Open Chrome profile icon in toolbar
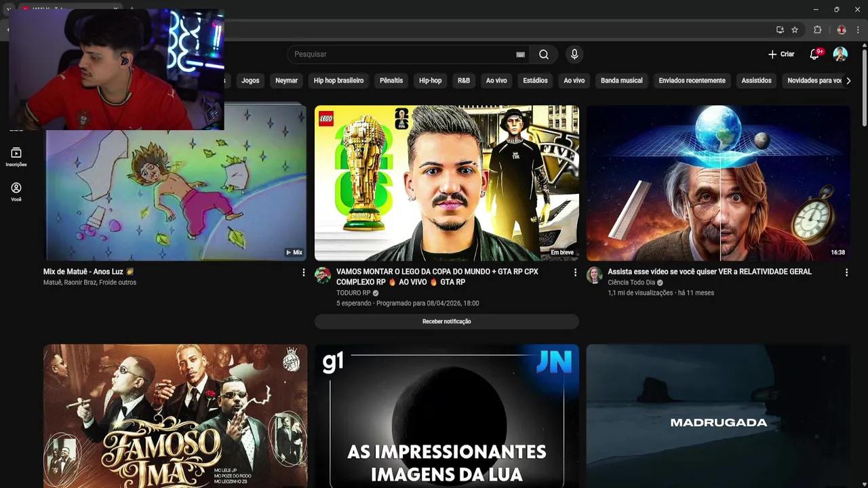Image resolution: width=868 pixels, height=488 pixels. pyautogui.click(x=842, y=30)
